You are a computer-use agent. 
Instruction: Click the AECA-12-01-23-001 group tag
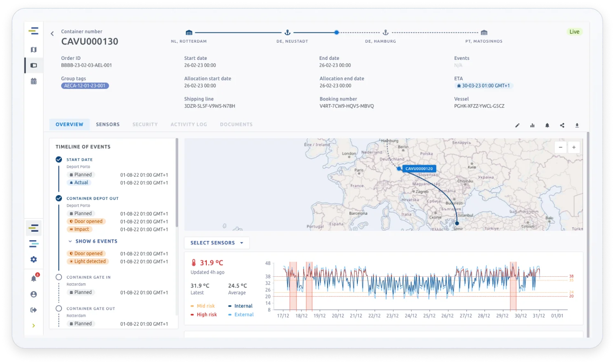tap(85, 86)
